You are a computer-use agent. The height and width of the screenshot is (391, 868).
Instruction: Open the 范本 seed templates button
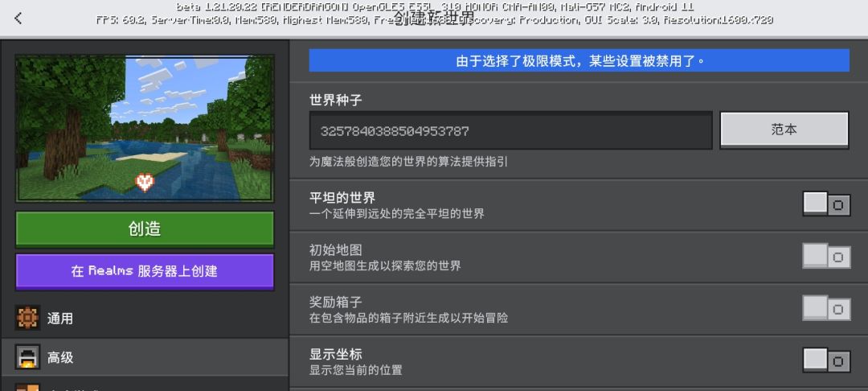[x=784, y=130]
